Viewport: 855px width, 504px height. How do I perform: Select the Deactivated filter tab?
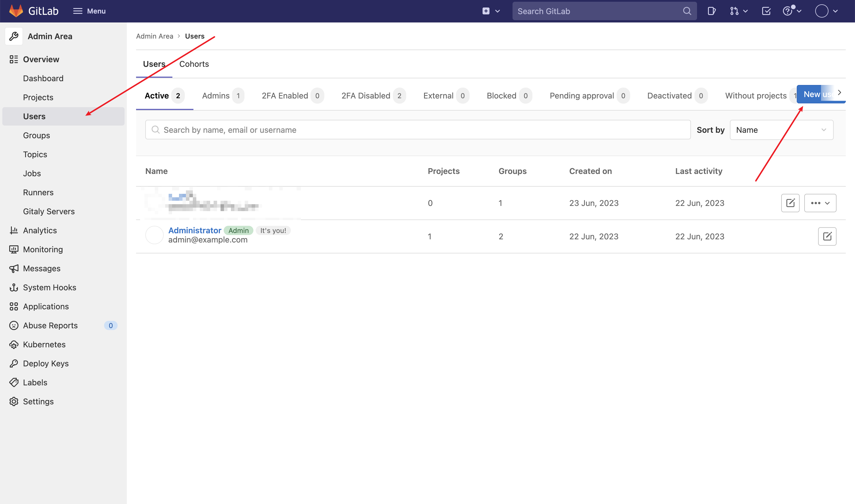[x=677, y=96]
